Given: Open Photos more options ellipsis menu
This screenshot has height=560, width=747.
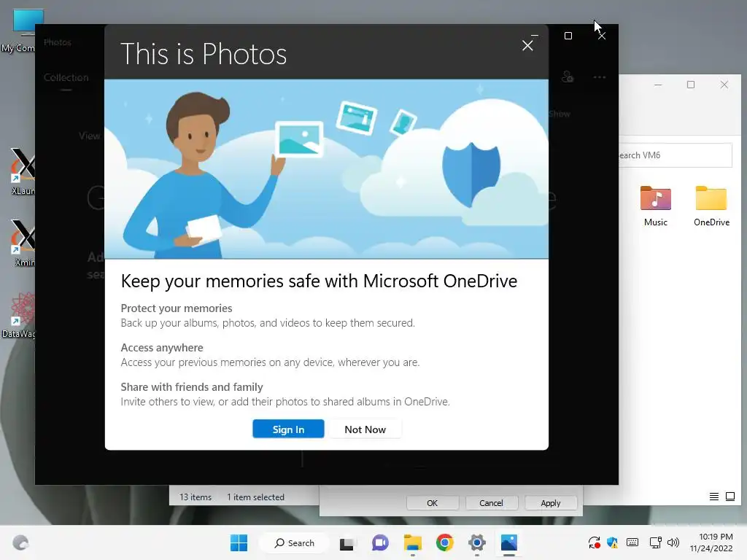Looking at the screenshot, I should 600,77.
